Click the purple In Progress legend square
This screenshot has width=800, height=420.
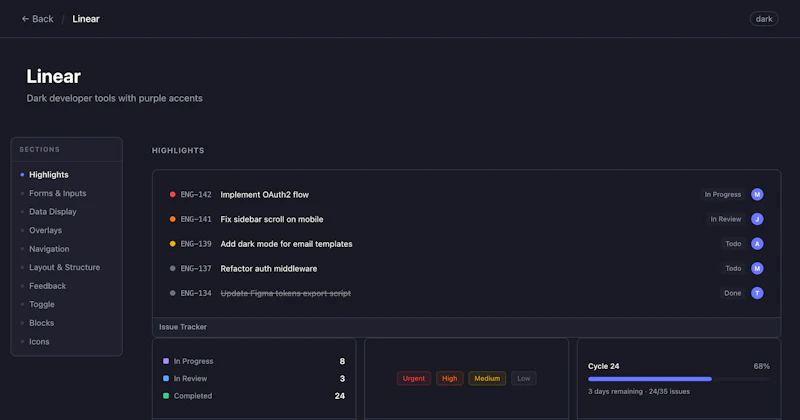click(166, 361)
